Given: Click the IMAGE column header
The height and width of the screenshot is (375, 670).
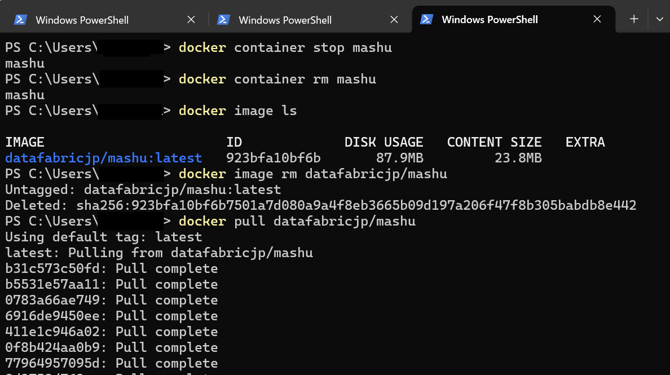Looking at the screenshot, I should [25, 142].
